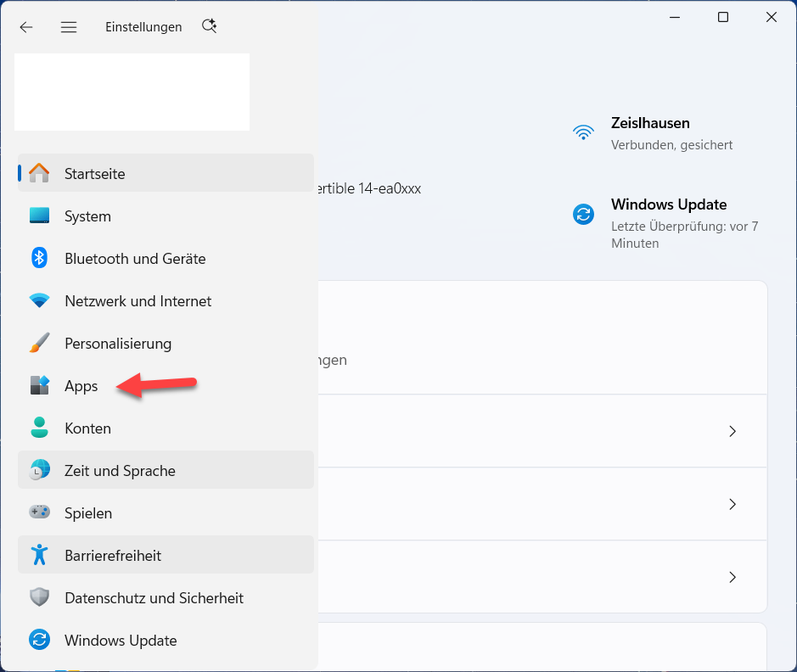Select Bluetooth und Geräte
This screenshot has width=797, height=672.
(x=166, y=258)
